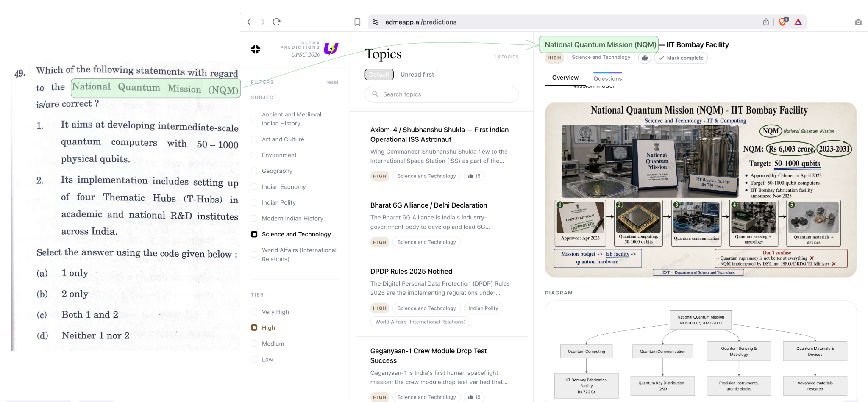Reload the edmeapp.ai predictions page
This screenshot has height=402, width=868.
tap(277, 22)
